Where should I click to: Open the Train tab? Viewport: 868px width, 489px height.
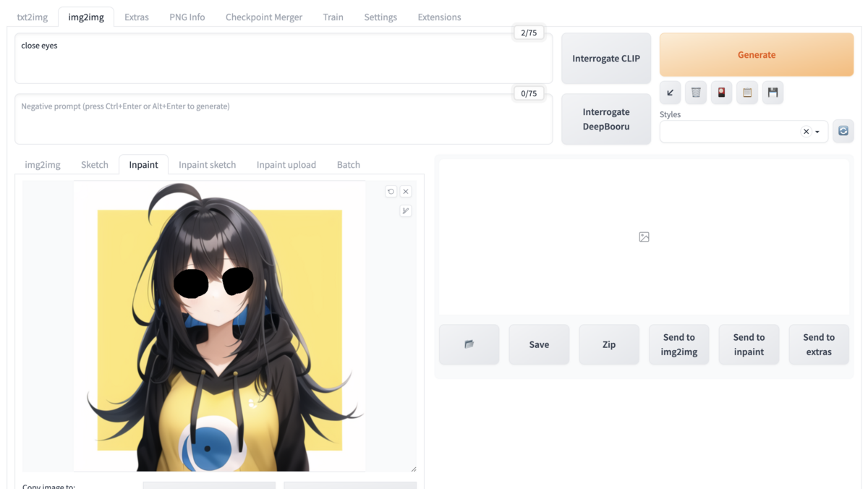[333, 17]
